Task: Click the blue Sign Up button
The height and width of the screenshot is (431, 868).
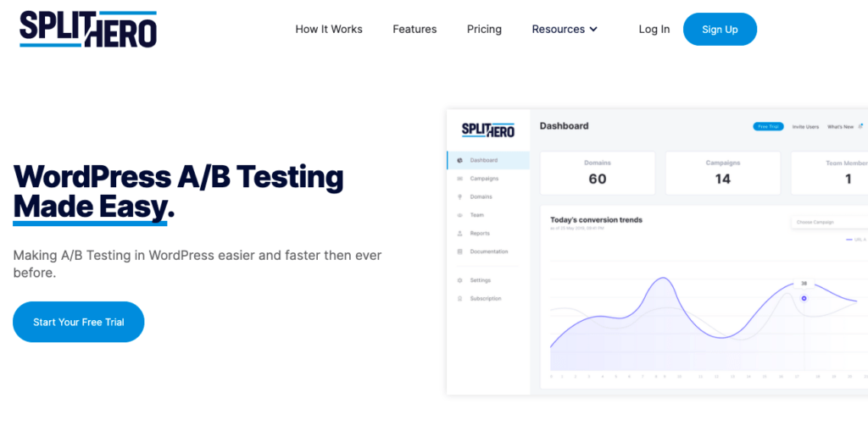Action: 720,30
